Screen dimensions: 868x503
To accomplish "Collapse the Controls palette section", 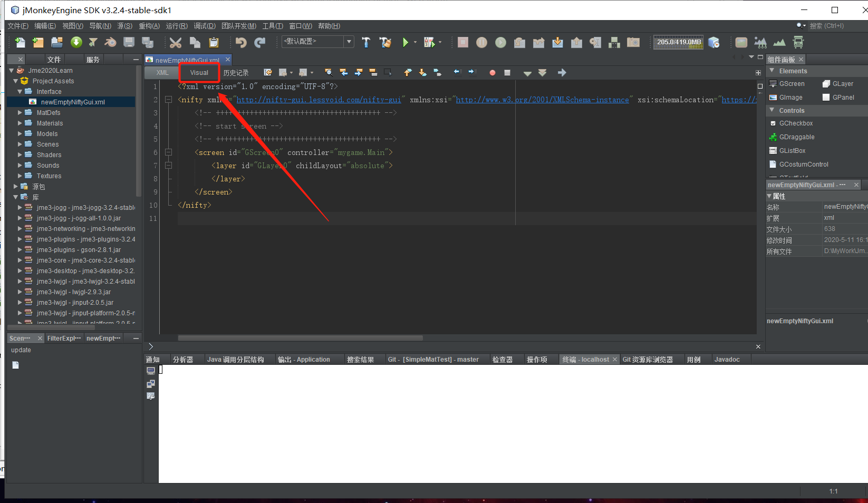I will (x=772, y=110).
